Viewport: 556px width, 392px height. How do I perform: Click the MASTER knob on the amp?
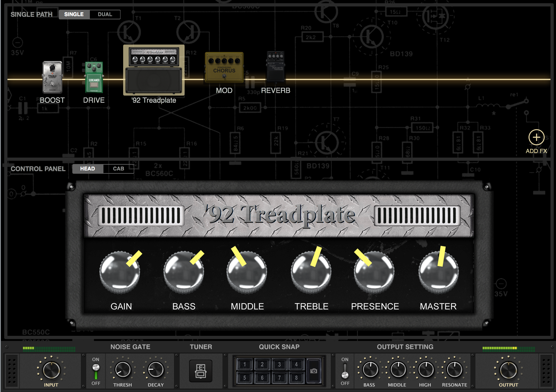click(439, 272)
